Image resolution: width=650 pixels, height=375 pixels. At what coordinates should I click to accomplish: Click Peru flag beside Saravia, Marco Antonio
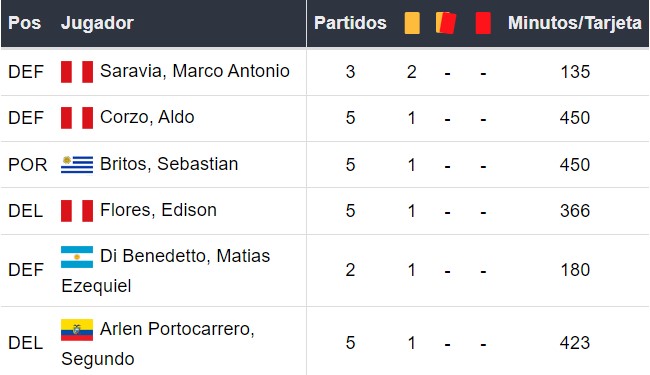coord(77,72)
